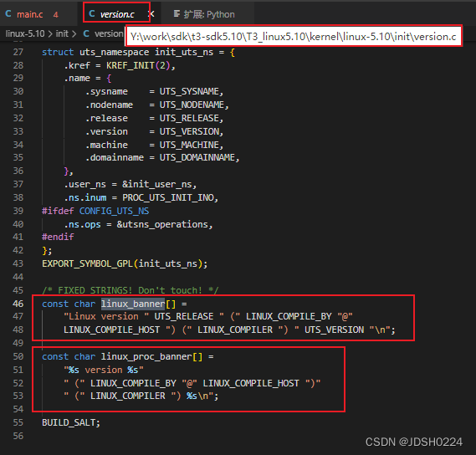This screenshot has width=476, height=455.
Task: Click &utsns_operations on line 40
Action: tap(162, 224)
